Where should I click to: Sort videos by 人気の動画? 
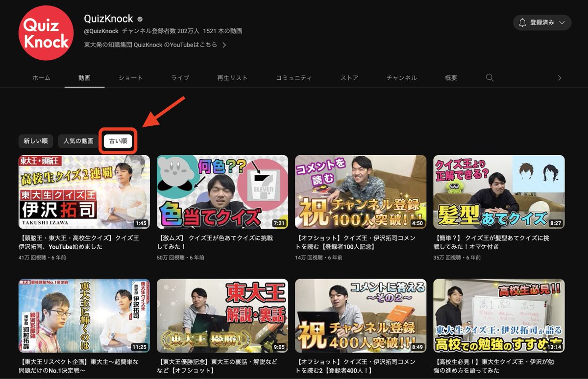tap(78, 141)
